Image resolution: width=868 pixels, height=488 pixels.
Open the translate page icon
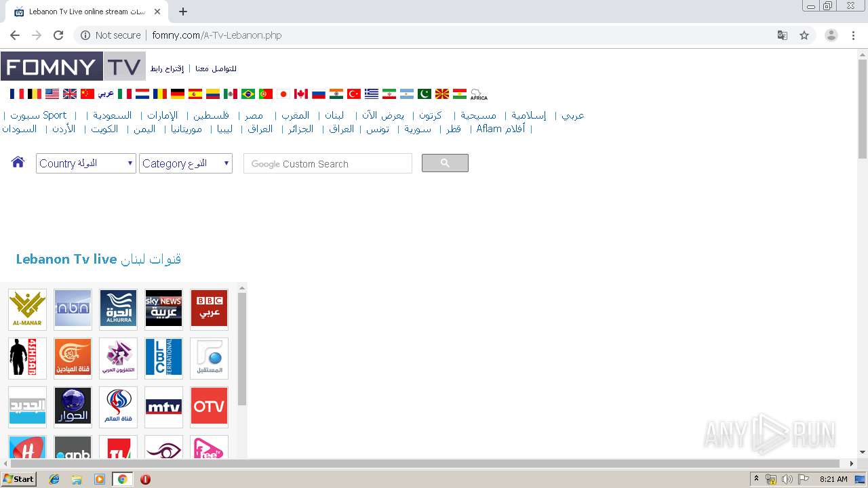tap(783, 35)
